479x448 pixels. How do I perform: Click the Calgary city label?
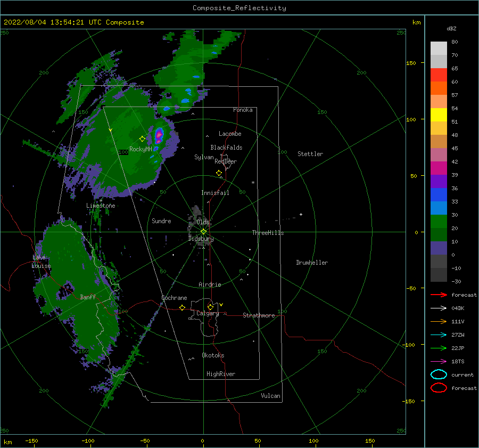[208, 313]
